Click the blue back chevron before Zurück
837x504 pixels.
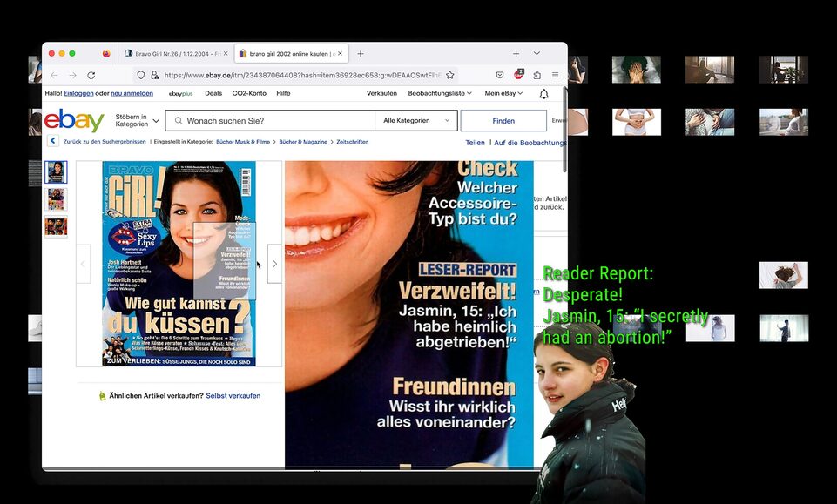tap(53, 141)
